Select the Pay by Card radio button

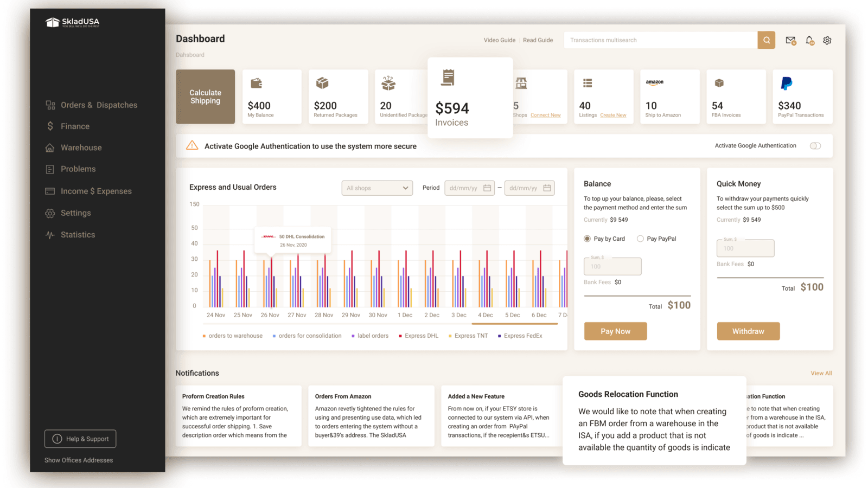point(586,239)
